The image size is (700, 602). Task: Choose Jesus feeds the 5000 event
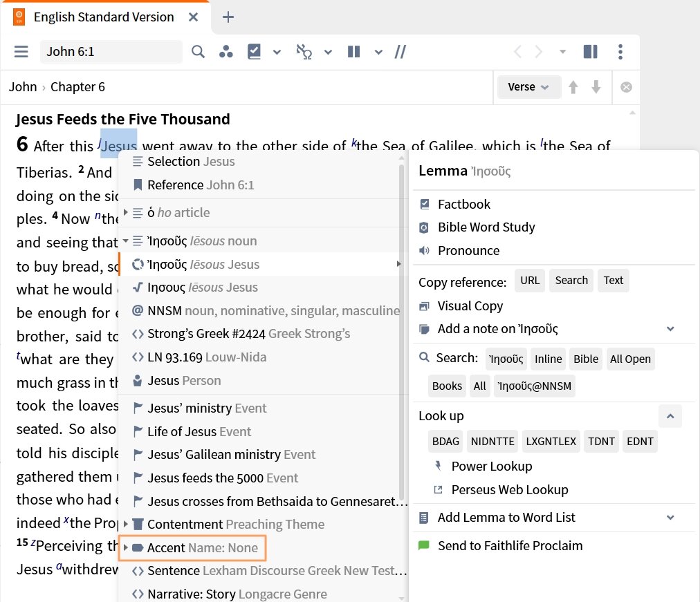(x=222, y=478)
